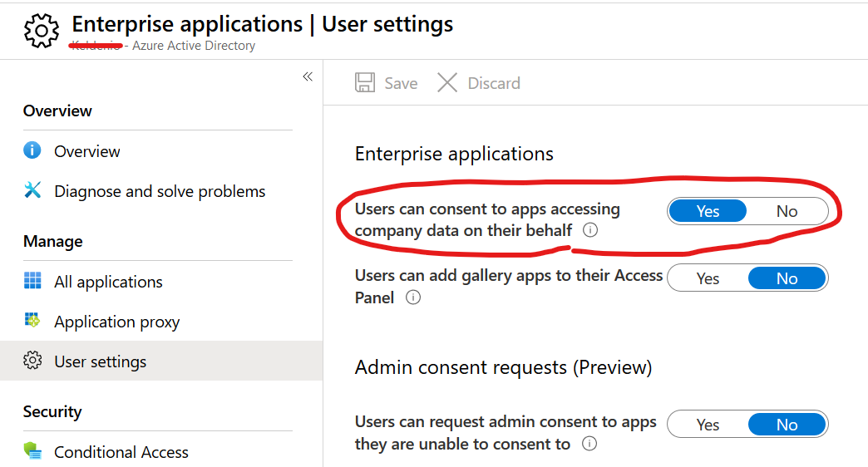Collapse the left navigation pane
Screen dimensions: 868x467
coord(308,76)
